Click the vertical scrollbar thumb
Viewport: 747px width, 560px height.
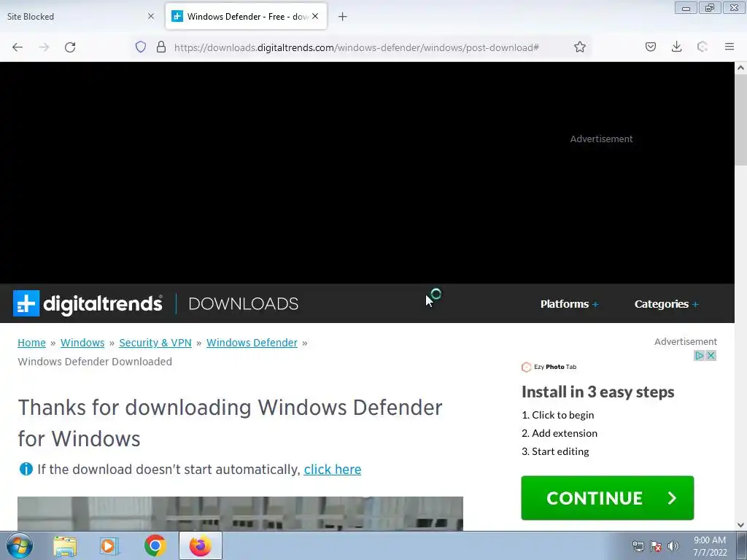741,120
